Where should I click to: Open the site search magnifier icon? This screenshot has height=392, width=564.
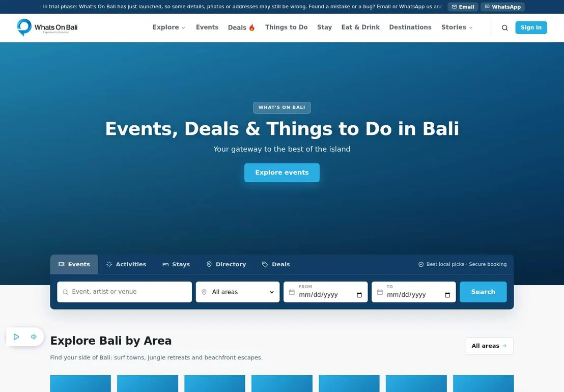(504, 27)
